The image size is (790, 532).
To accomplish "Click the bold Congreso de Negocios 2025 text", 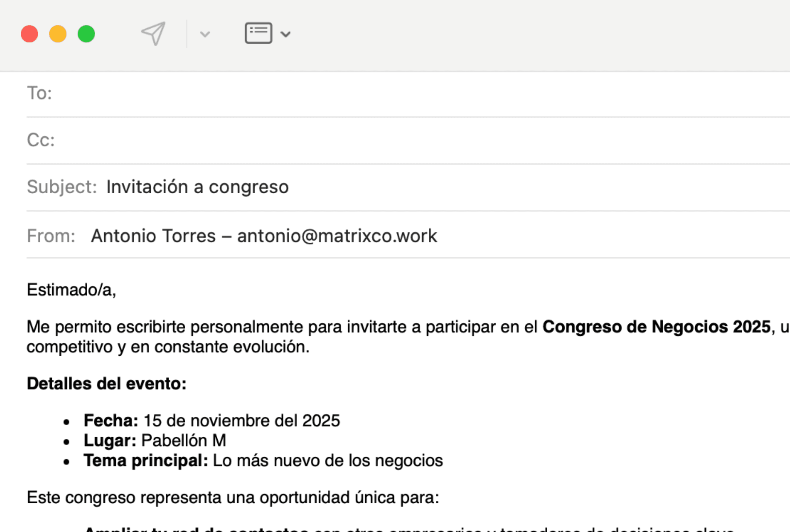I will 656,326.
